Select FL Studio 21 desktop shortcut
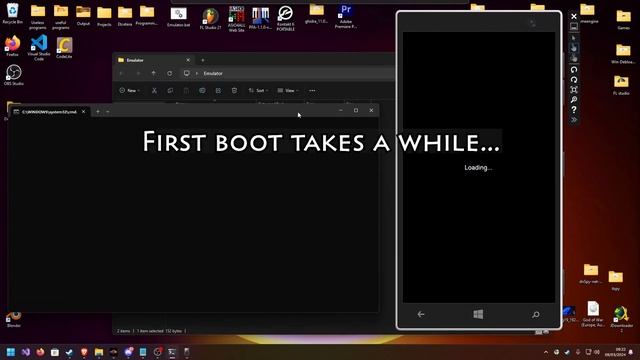 click(x=210, y=19)
